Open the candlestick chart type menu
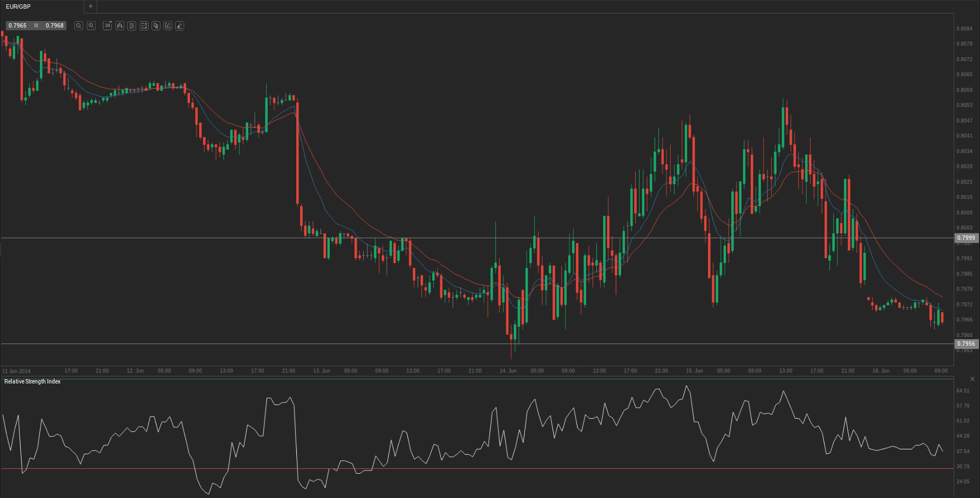The height and width of the screenshot is (498, 980). 120,26
